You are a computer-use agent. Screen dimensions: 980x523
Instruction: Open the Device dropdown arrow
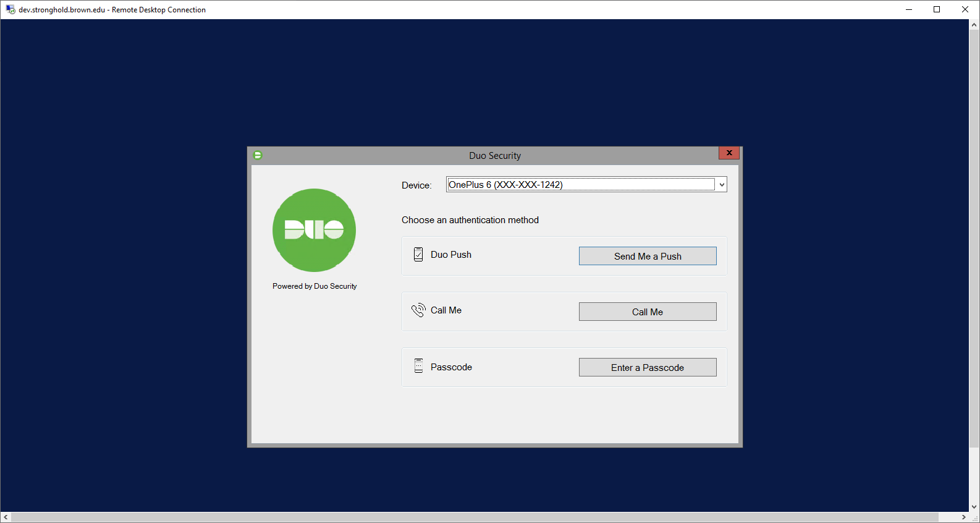coord(721,184)
